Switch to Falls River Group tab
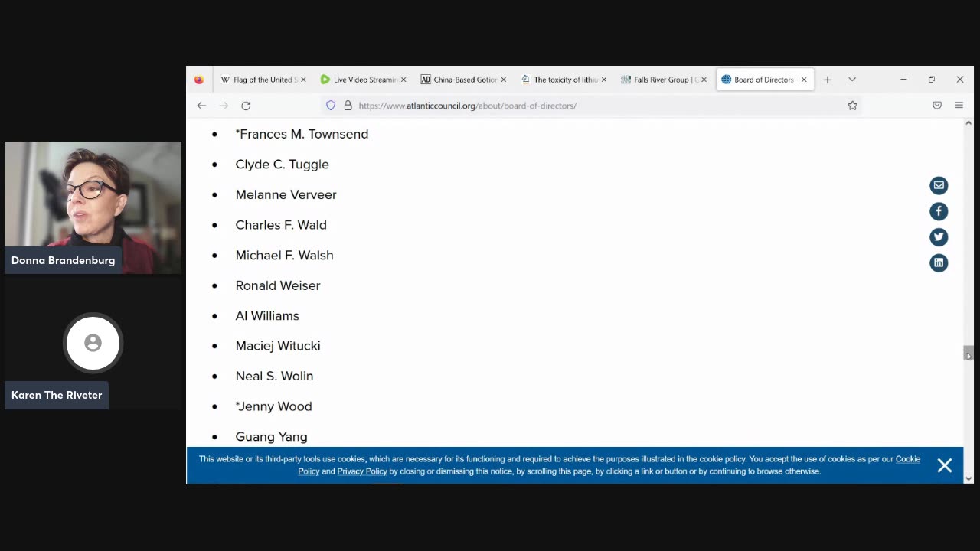The height and width of the screenshot is (551, 980). point(664,80)
